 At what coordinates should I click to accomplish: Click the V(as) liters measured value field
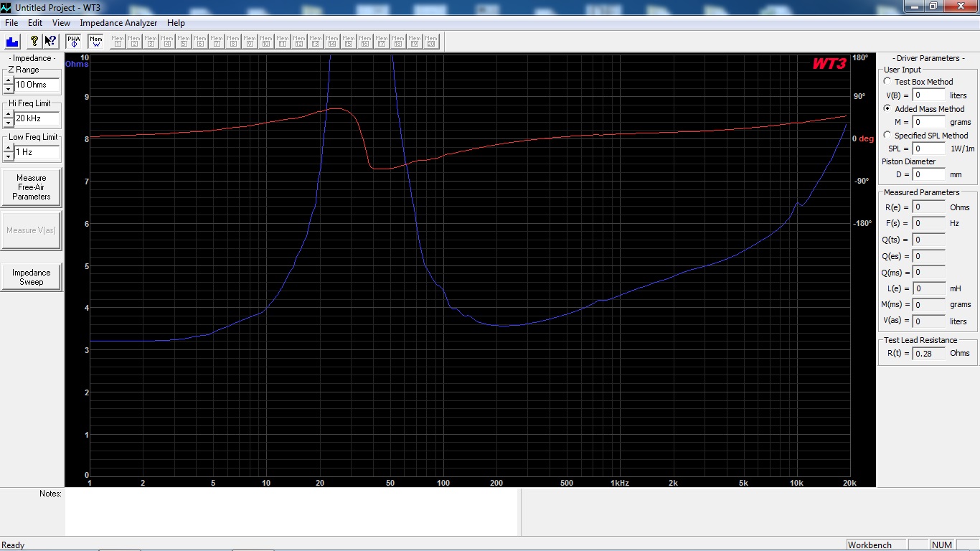pos(929,321)
